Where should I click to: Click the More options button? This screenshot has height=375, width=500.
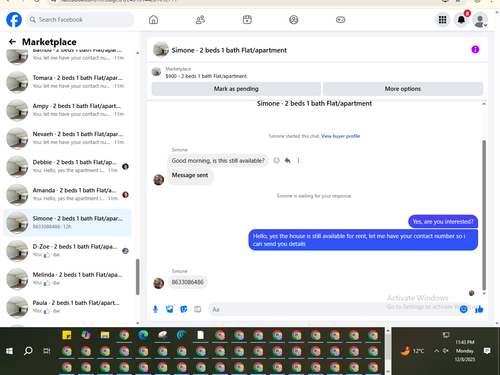point(403,89)
